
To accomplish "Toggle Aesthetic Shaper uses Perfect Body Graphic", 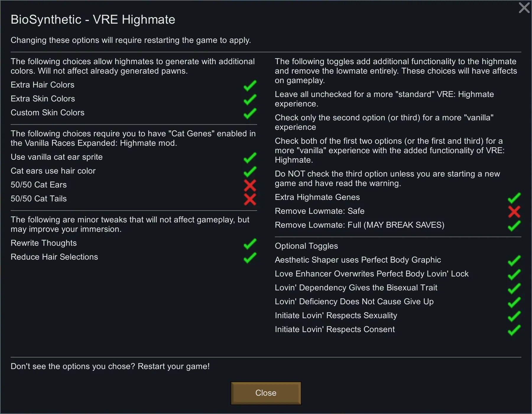I will coord(514,261).
